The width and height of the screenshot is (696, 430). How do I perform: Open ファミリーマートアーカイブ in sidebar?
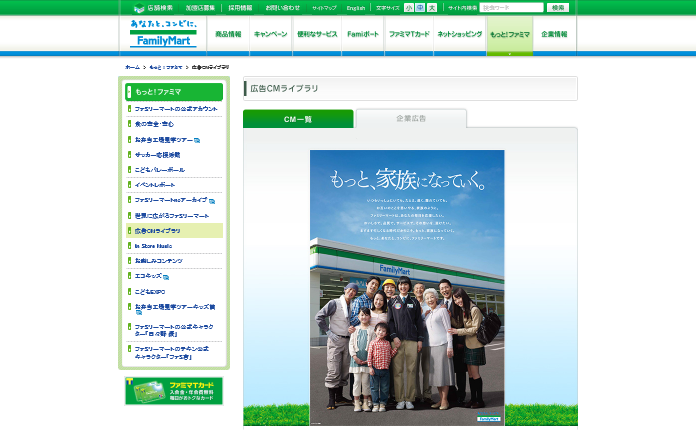tap(171, 200)
